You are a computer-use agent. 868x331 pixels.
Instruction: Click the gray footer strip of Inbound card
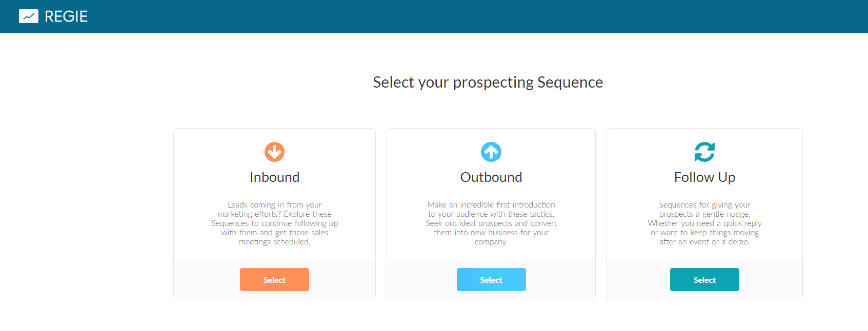click(x=205, y=280)
